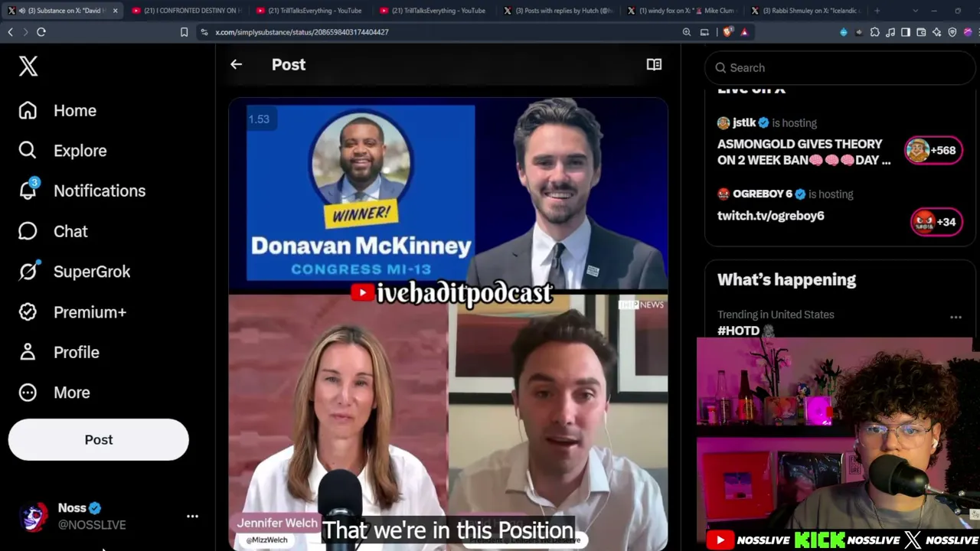
Task: Click the picture-in-picture icon in address bar
Action: click(704, 32)
